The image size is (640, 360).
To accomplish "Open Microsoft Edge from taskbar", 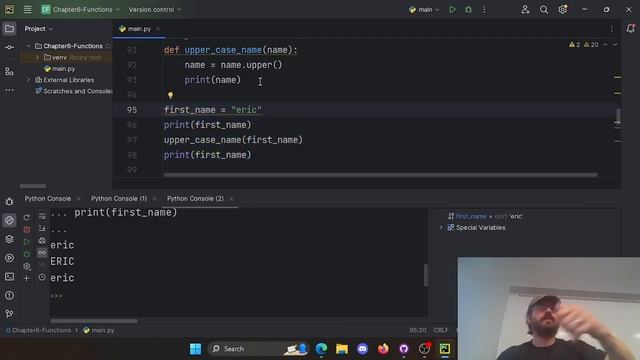I will click(321, 349).
